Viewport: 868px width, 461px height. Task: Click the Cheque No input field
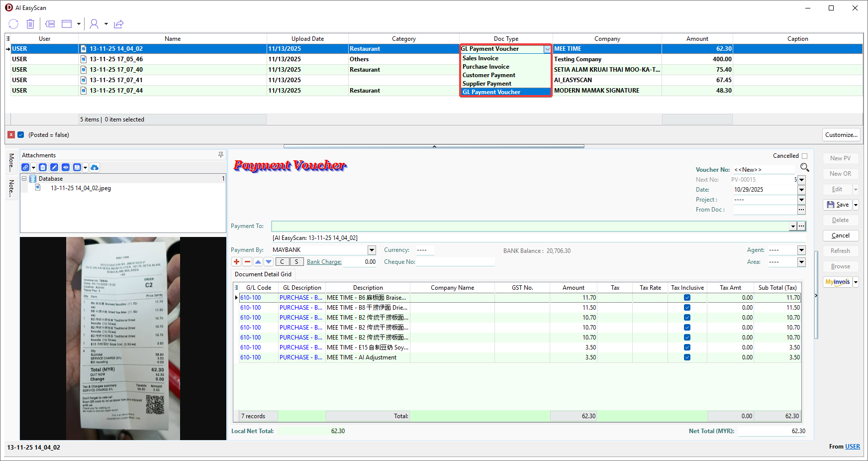[x=455, y=262]
